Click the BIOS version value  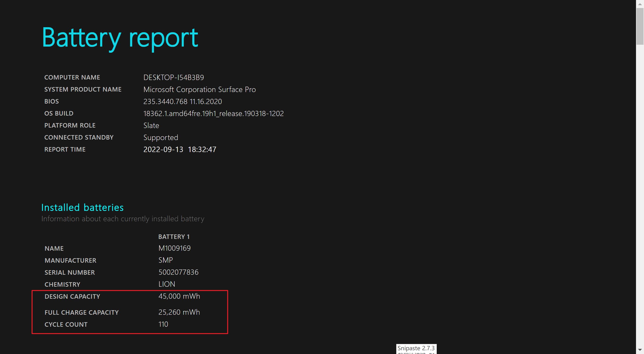pos(182,101)
